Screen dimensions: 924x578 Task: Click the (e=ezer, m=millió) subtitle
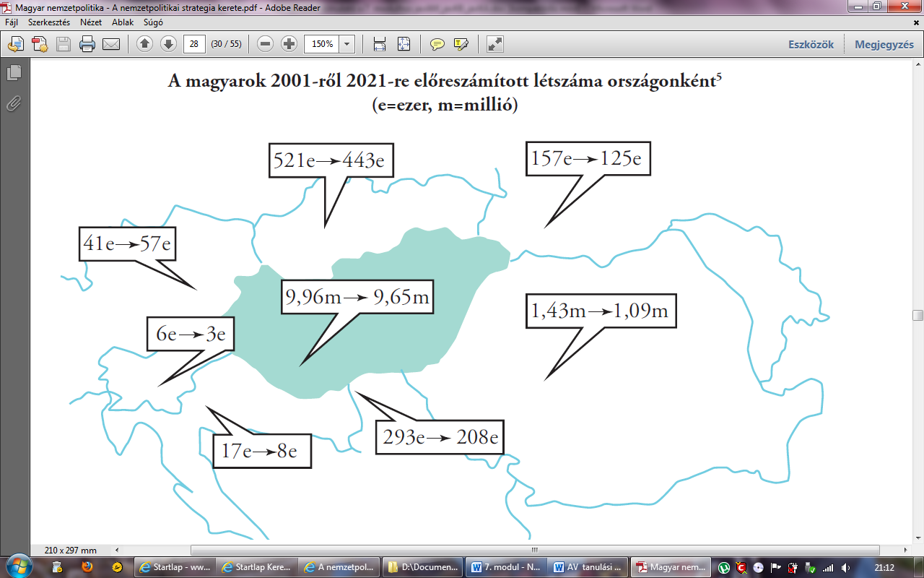click(x=445, y=105)
